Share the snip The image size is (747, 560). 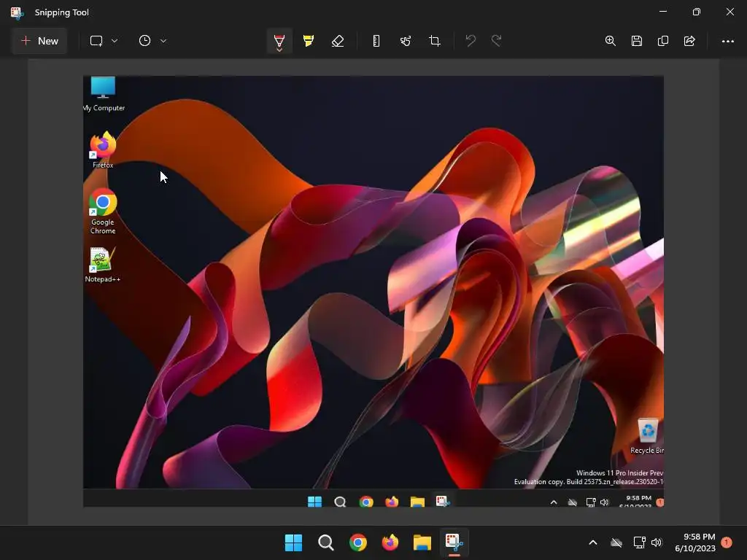689,41
